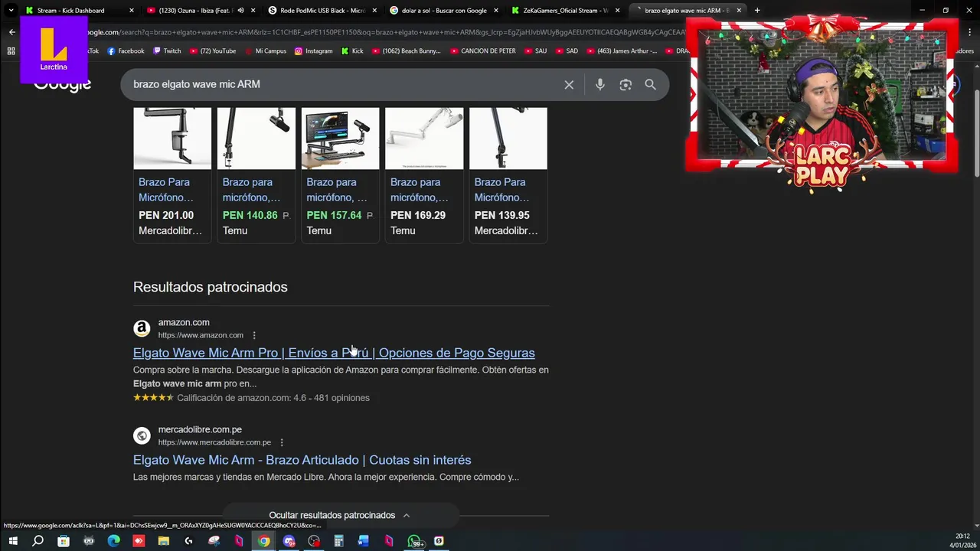Image resolution: width=980 pixels, height=551 pixels.
Task: Open Twitch bookmark
Action: (x=167, y=51)
